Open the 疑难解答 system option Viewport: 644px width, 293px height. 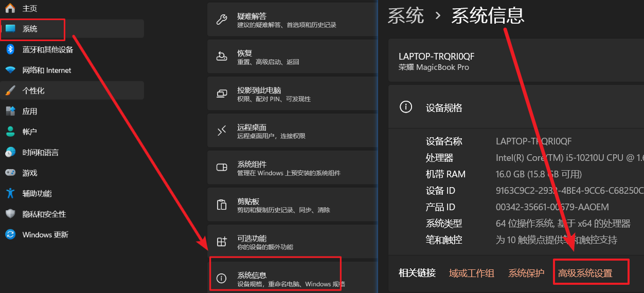[x=292, y=20]
